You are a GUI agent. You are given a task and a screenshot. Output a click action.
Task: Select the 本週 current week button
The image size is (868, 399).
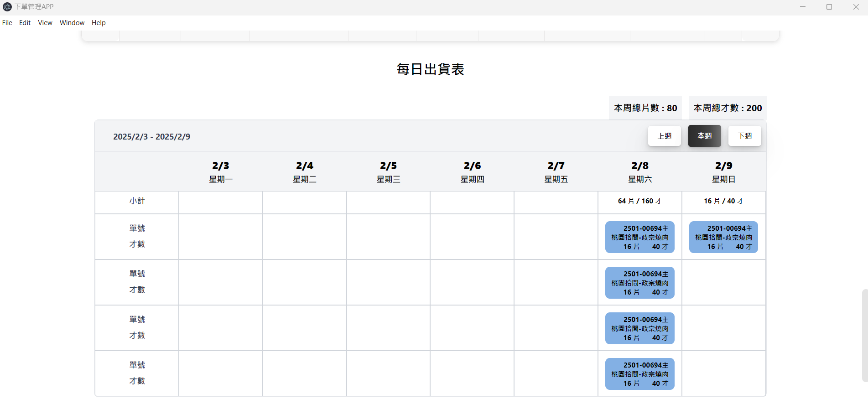pos(704,136)
